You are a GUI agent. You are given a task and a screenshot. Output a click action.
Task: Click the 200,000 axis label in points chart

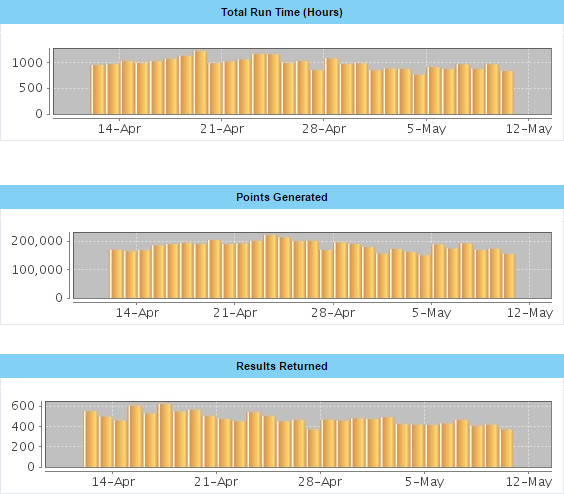[x=37, y=241]
